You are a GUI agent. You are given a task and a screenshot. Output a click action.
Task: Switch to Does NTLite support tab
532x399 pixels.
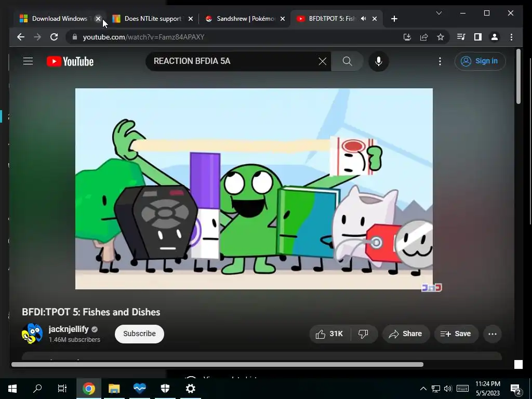(153, 19)
